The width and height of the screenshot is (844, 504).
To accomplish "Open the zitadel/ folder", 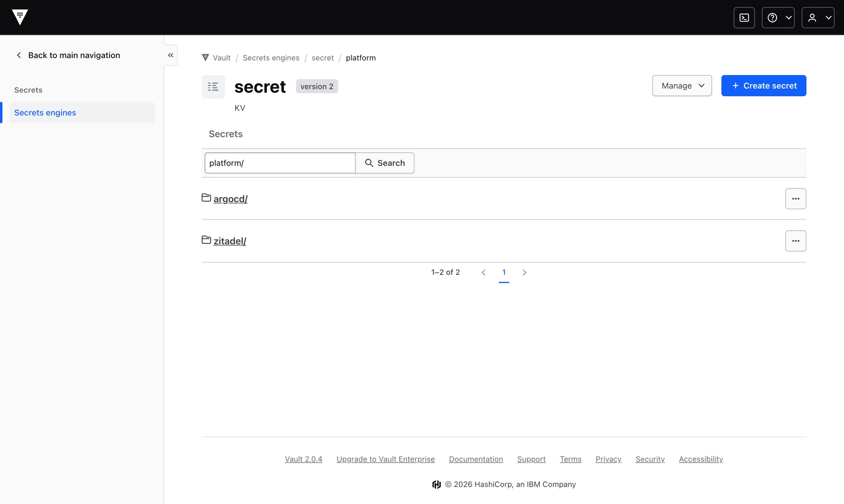I will click(230, 241).
